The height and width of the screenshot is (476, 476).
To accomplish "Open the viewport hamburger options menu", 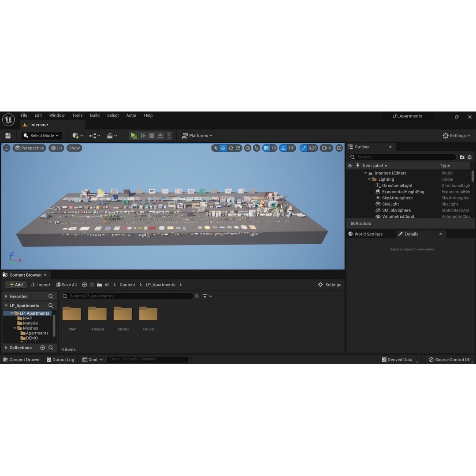I will [7, 148].
